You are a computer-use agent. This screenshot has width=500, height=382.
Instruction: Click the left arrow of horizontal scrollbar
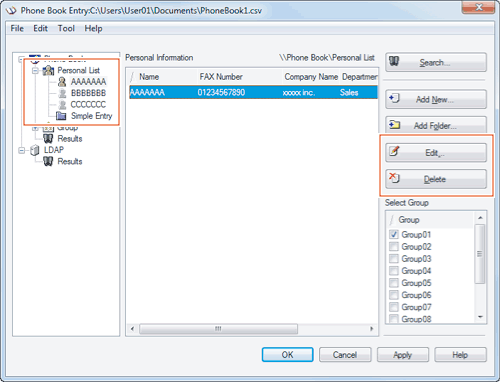(x=132, y=329)
